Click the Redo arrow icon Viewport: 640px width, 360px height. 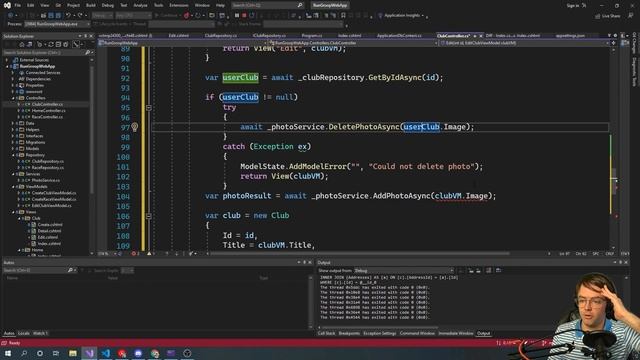click(80, 16)
